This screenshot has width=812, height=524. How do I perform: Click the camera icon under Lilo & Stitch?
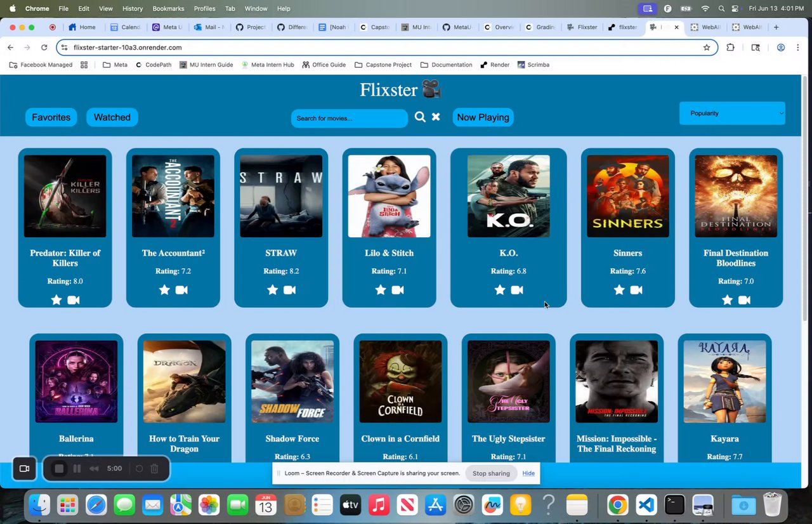[398, 290]
